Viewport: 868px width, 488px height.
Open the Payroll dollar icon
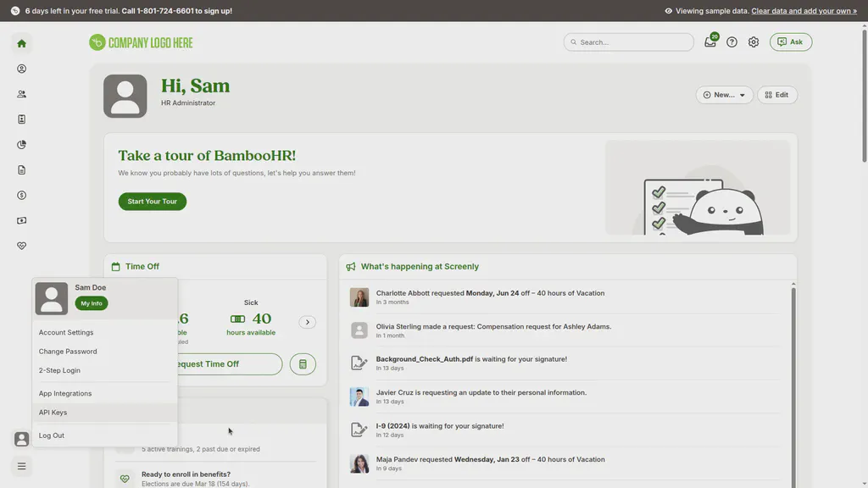21,194
